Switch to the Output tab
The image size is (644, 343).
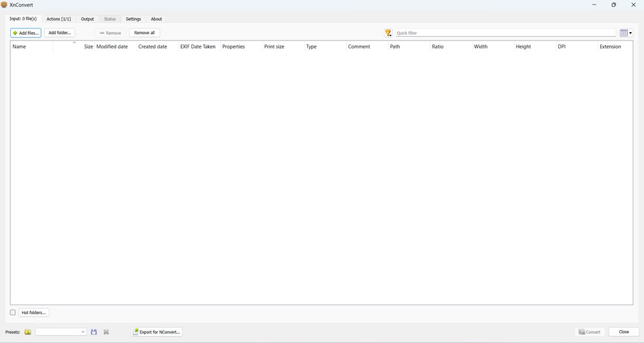tap(87, 19)
